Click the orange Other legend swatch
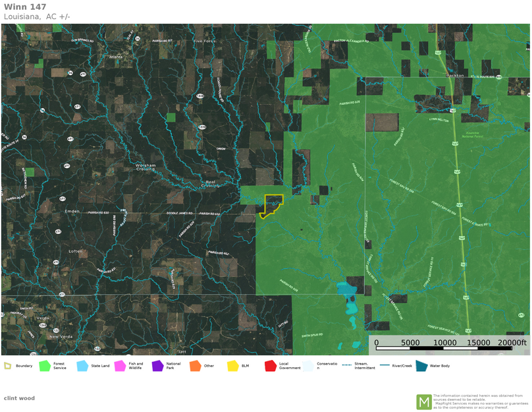Viewport: 532px width, 412px height. (x=195, y=365)
